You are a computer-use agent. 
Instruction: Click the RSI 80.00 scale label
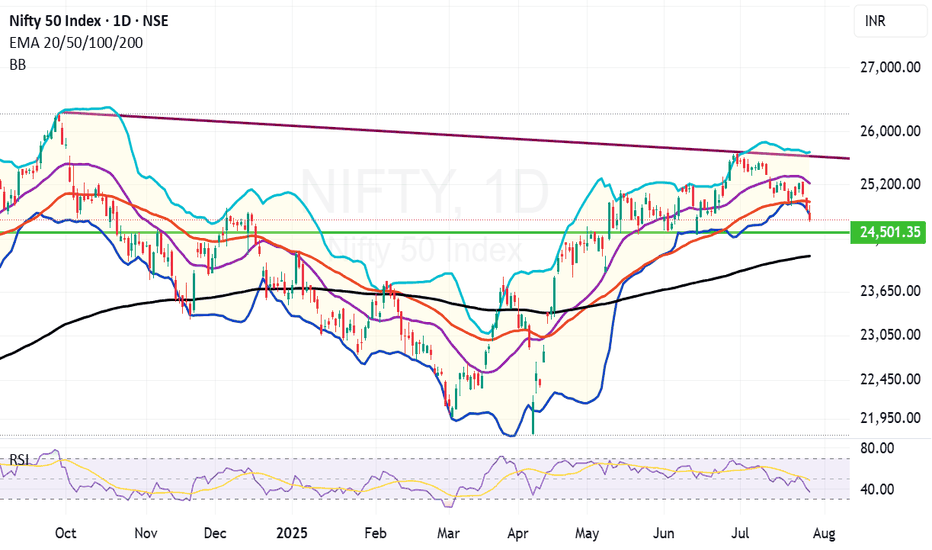[x=878, y=448]
